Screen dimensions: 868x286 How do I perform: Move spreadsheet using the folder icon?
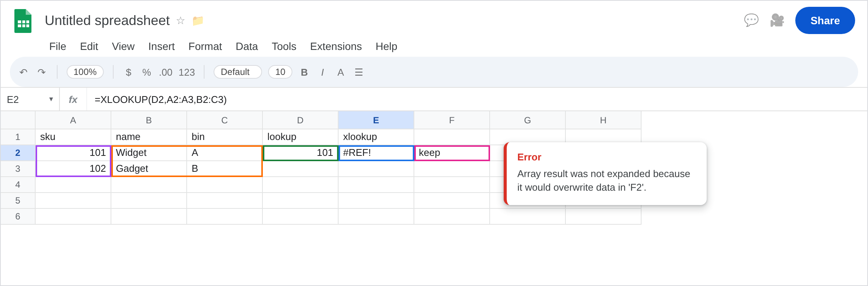(x=198, y=20)
